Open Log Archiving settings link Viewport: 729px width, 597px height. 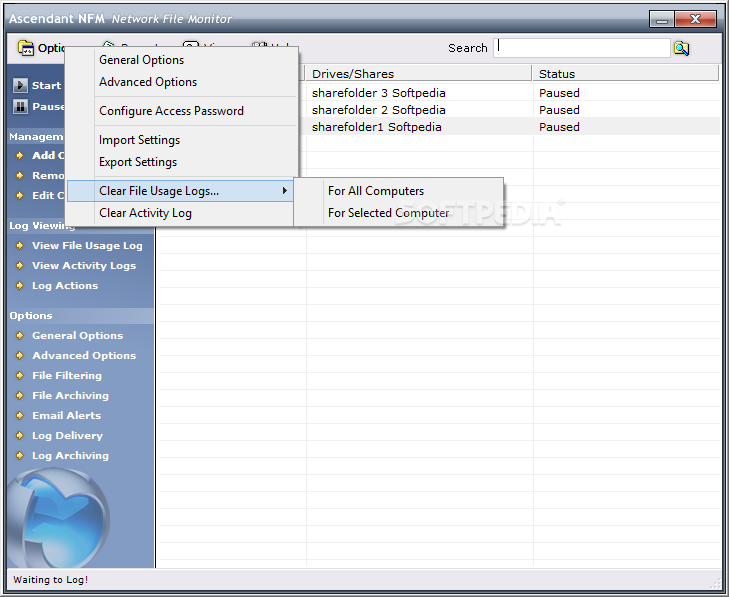pyautogui.click(x=70, y=455)
